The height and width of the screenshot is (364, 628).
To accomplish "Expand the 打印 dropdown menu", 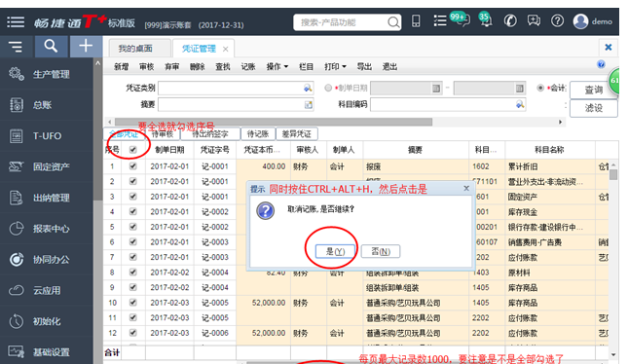I will tap(335, 66).
